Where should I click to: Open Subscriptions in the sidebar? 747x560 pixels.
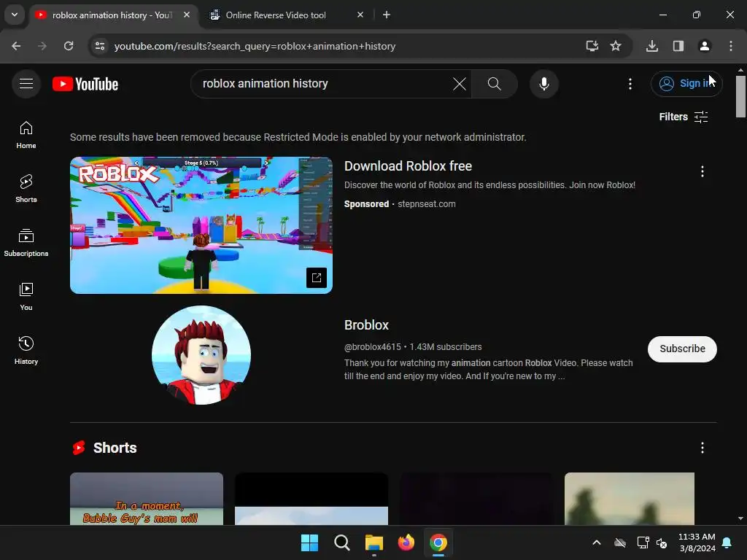coord(26,243)
